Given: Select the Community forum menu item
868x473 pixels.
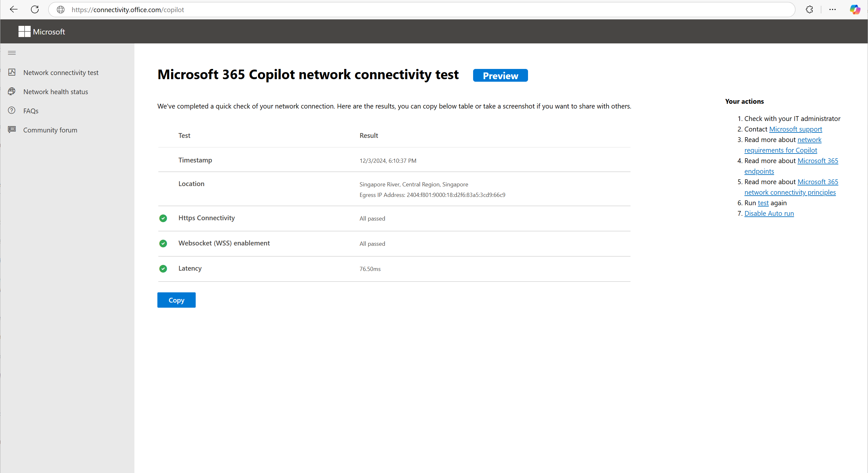Looking at the screenshot, I should pos(50,130).
